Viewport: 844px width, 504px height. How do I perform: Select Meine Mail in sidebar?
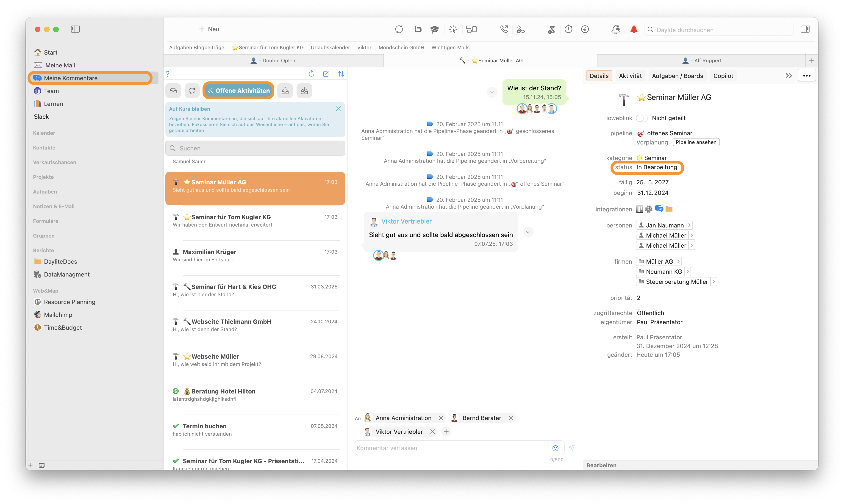click(60, 65)
